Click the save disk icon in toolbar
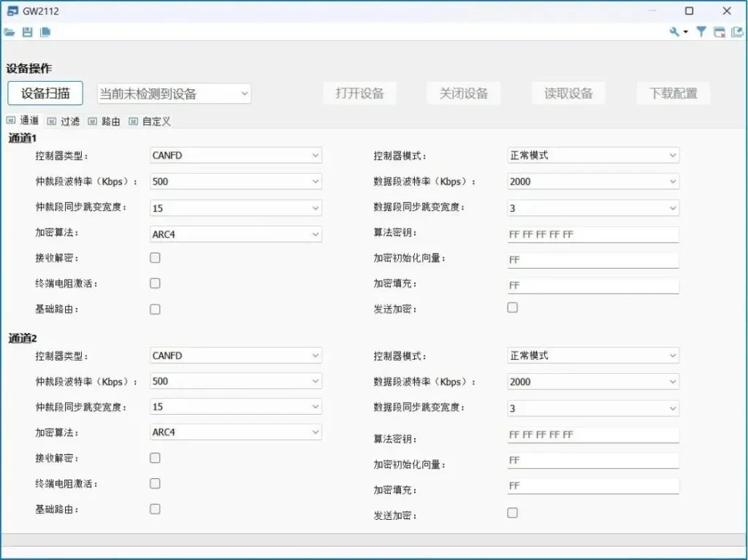The width and height of the screenshot is (748, 560). pyautogui.click(x=28, y=32)
